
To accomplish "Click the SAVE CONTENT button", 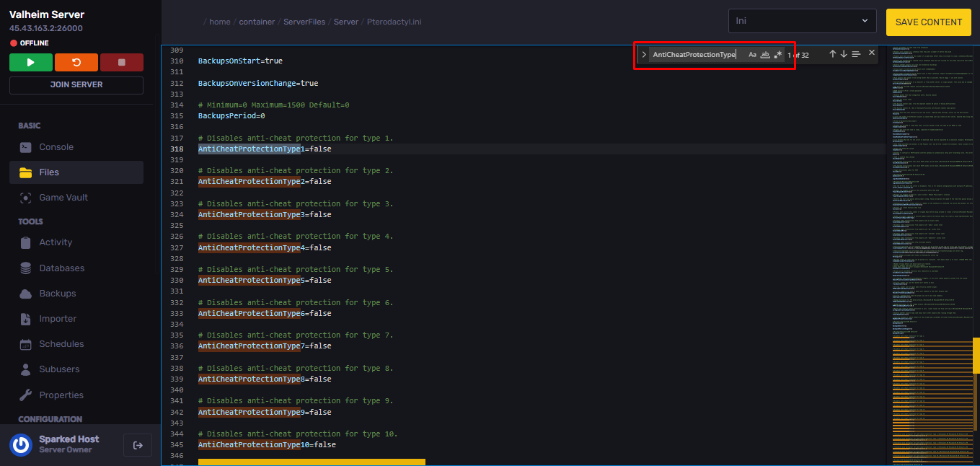I will pyautogui.click(x=929, y=22).
